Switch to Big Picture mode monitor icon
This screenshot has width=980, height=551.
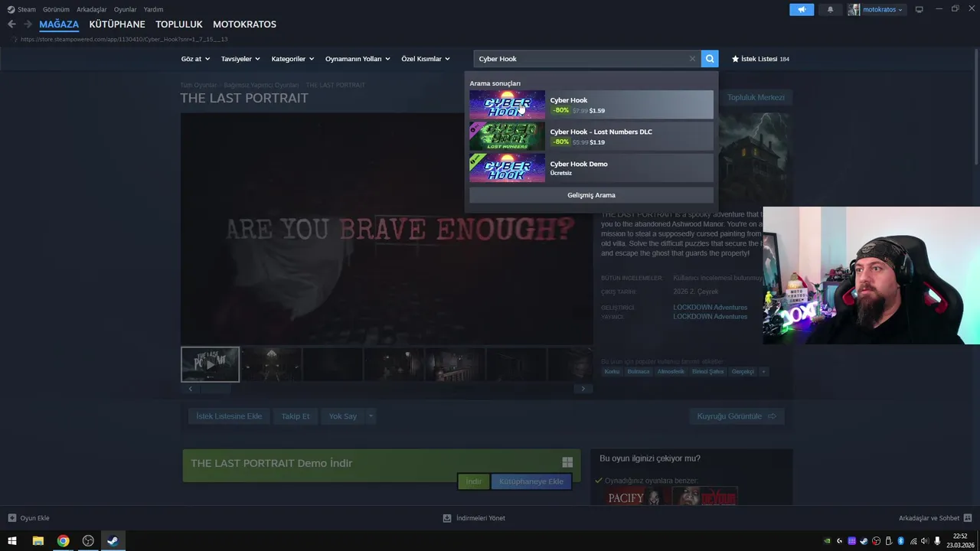(919, 9)
